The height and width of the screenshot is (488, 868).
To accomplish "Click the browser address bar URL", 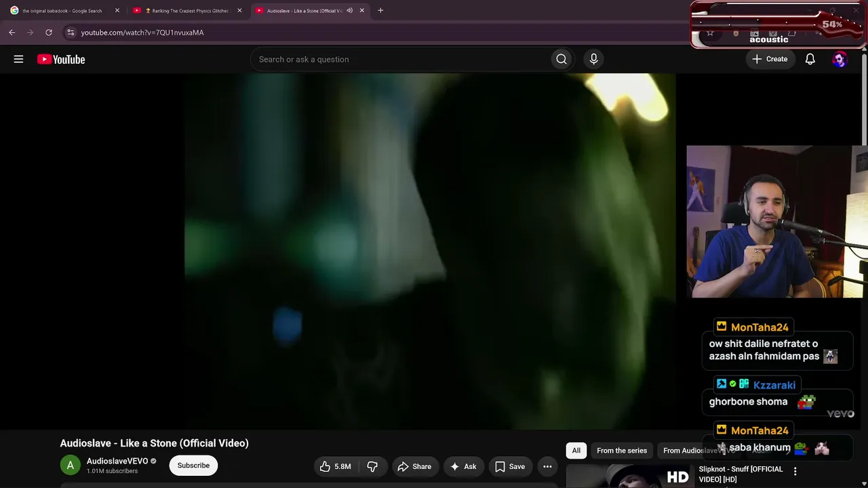I will click(142, 33).
